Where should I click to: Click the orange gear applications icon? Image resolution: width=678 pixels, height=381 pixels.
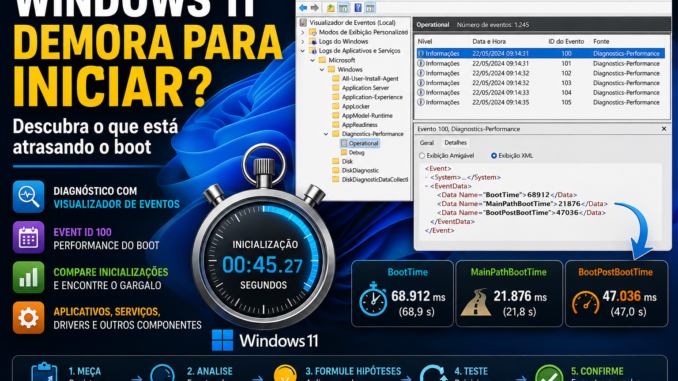click(29, 318)
